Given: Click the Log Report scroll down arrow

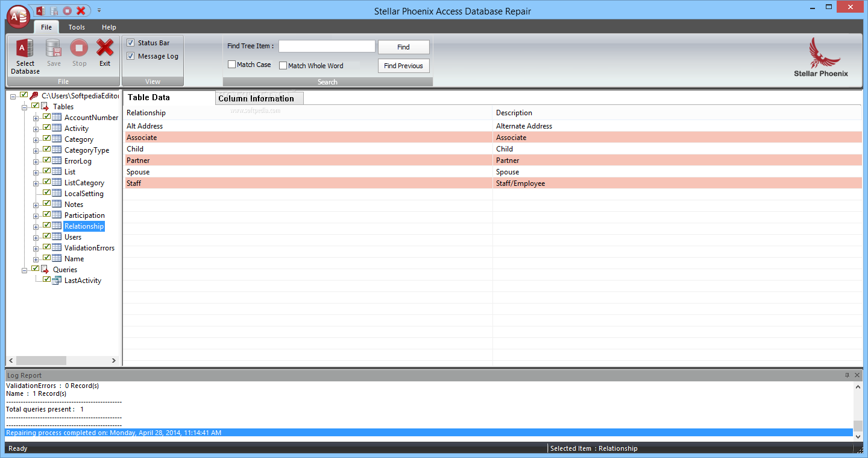Looking at the screenshot, I should pos(857,436).
